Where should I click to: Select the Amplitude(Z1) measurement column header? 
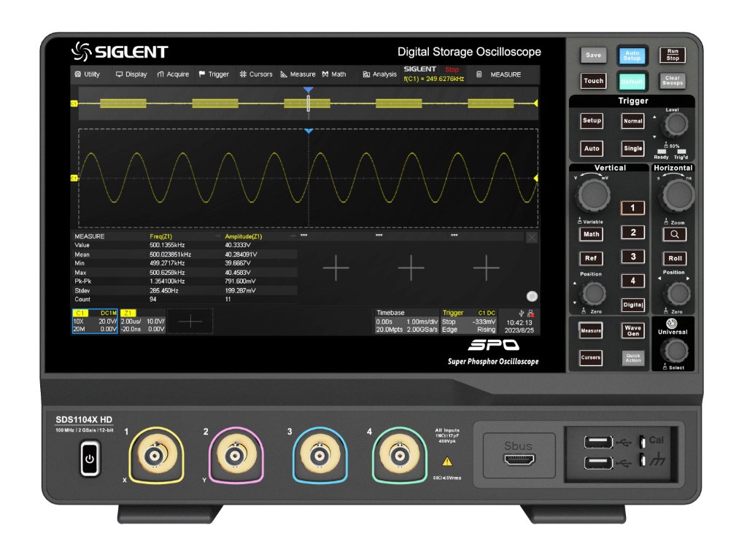(x=244, y=237)
